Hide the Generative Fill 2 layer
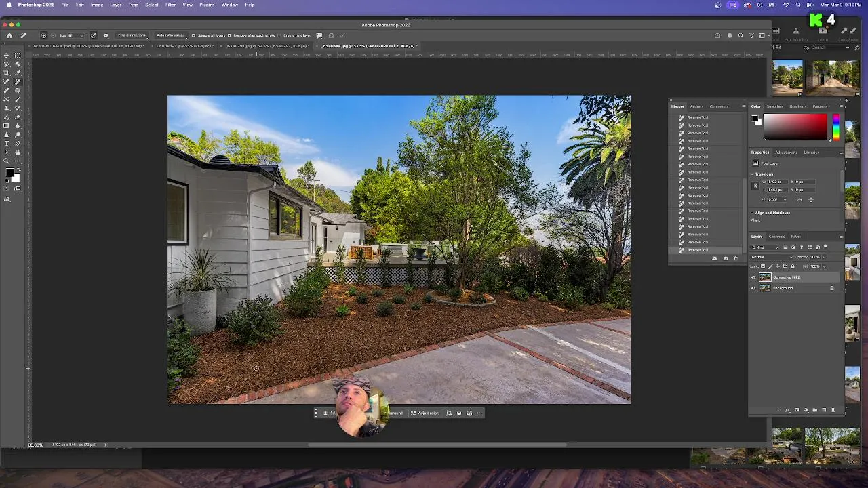 753,277
